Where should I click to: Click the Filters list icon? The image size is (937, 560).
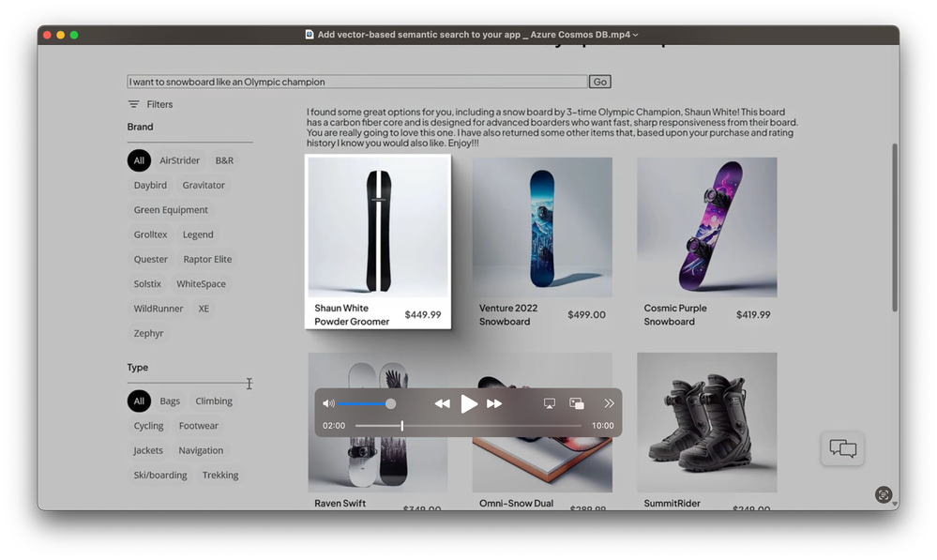(x=133, y=104)
